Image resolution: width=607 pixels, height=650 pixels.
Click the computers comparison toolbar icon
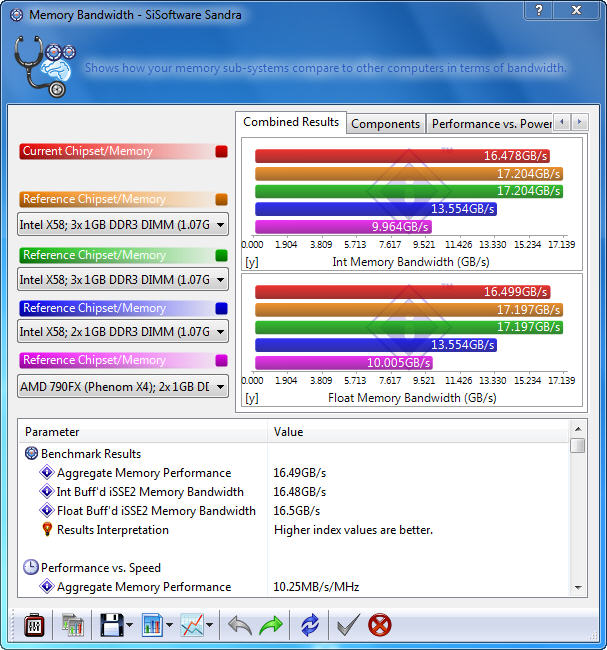tap(73, 625)
